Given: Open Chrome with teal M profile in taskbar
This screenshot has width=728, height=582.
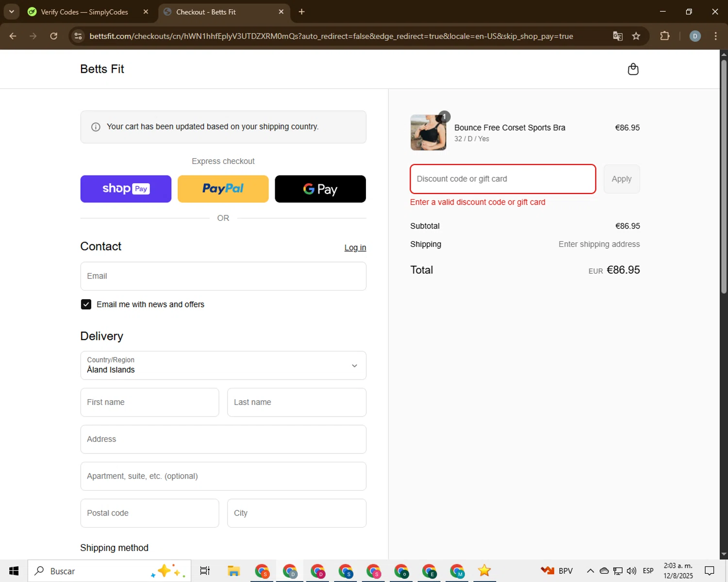Looking at the screenshot, I should pos(457,571).
